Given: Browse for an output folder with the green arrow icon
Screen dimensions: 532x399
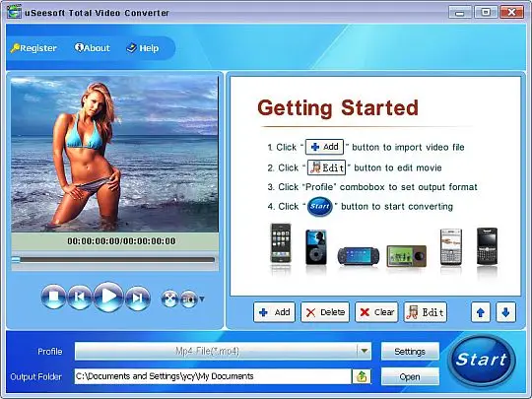Looking at the screenshot, I should tap(362, 376).
